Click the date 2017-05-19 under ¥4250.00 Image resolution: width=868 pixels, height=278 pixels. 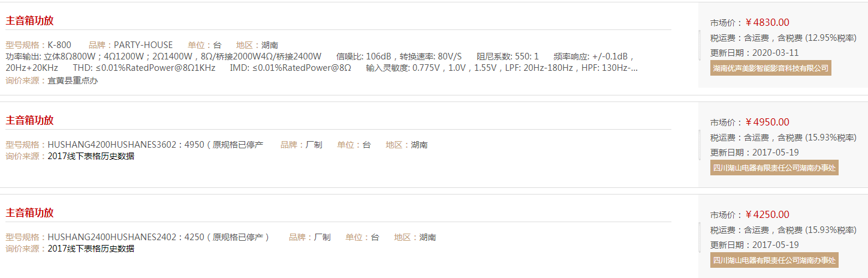tap(775, 244)
